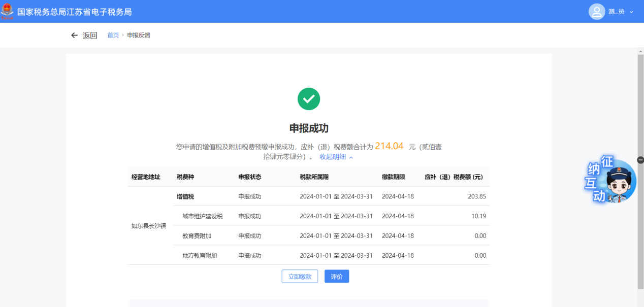Open the 首页 breadcrumb link
This screenshot has width=644, height=307.
[113, 36]
